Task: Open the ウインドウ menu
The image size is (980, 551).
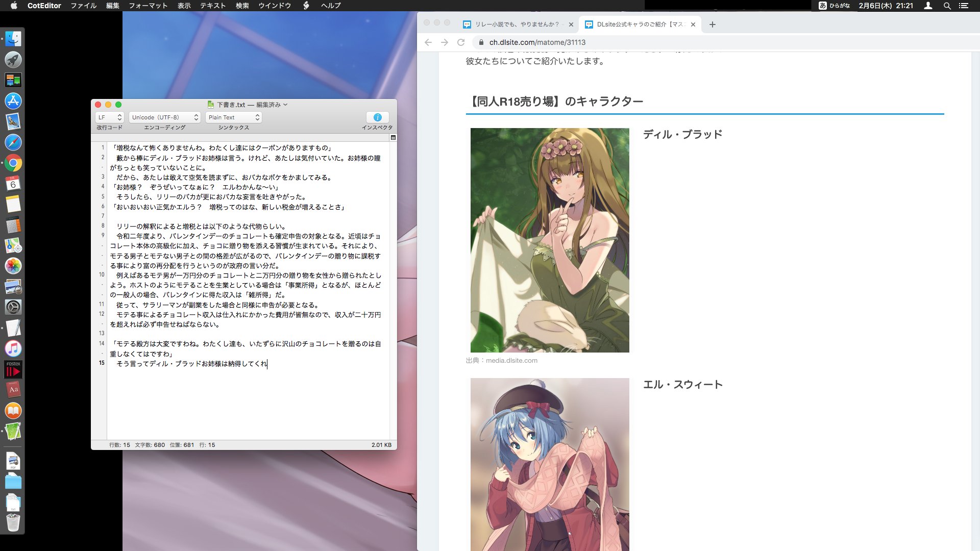Action: (275, 6)
